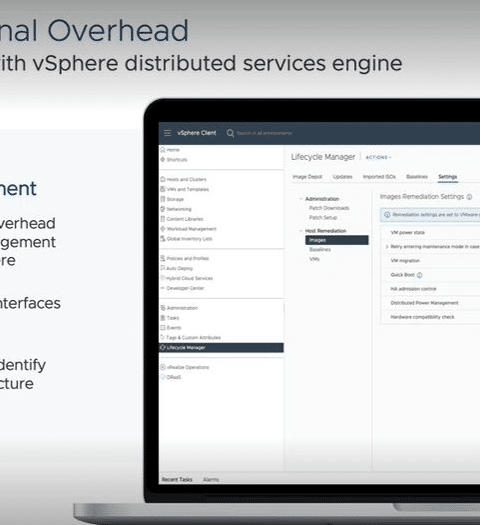
Task: Click the Shortcuts icon in sidebar
Action: 163,159
